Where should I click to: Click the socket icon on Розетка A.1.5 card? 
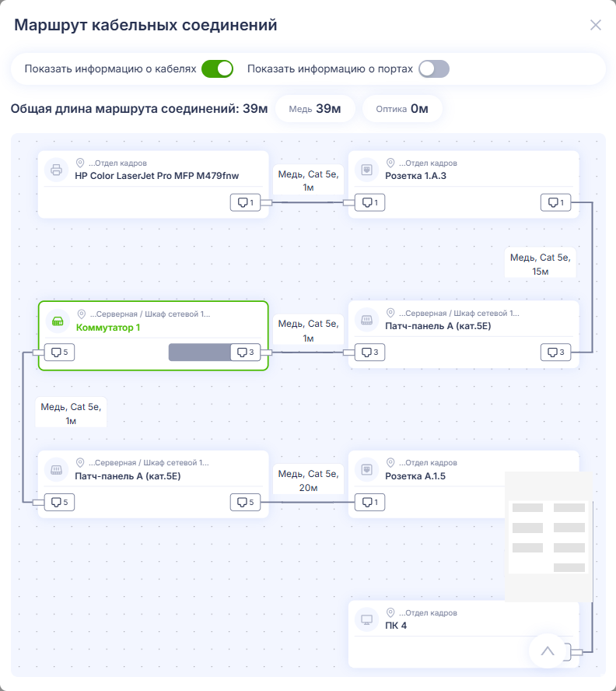coord(366,469)
